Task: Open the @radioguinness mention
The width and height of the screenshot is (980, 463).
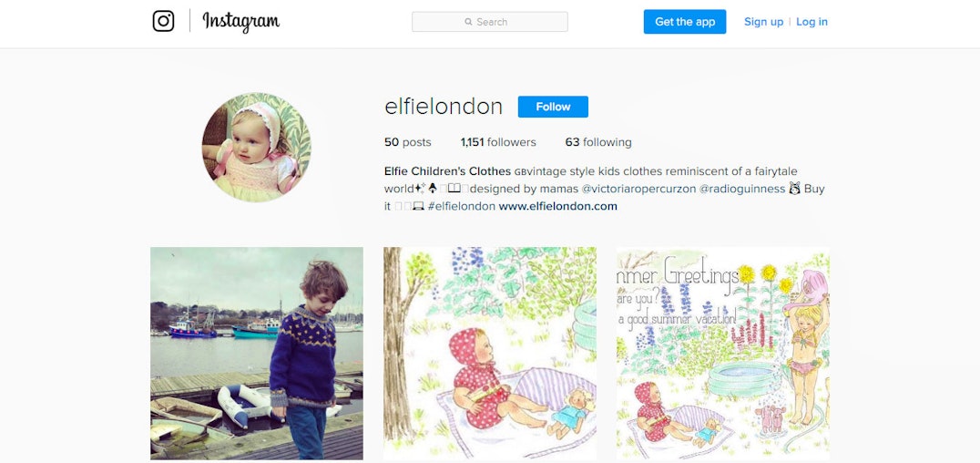Action: pyautogui.click(x=742, y=189)
